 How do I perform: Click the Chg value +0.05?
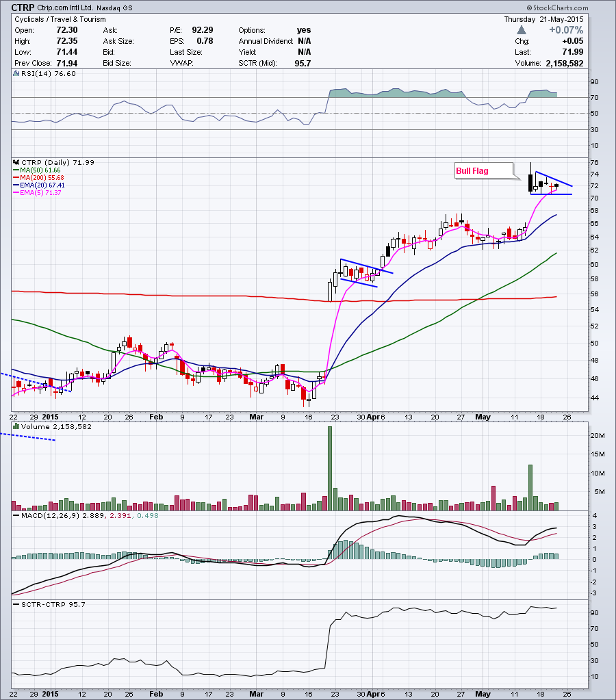[x=573, y=41]
